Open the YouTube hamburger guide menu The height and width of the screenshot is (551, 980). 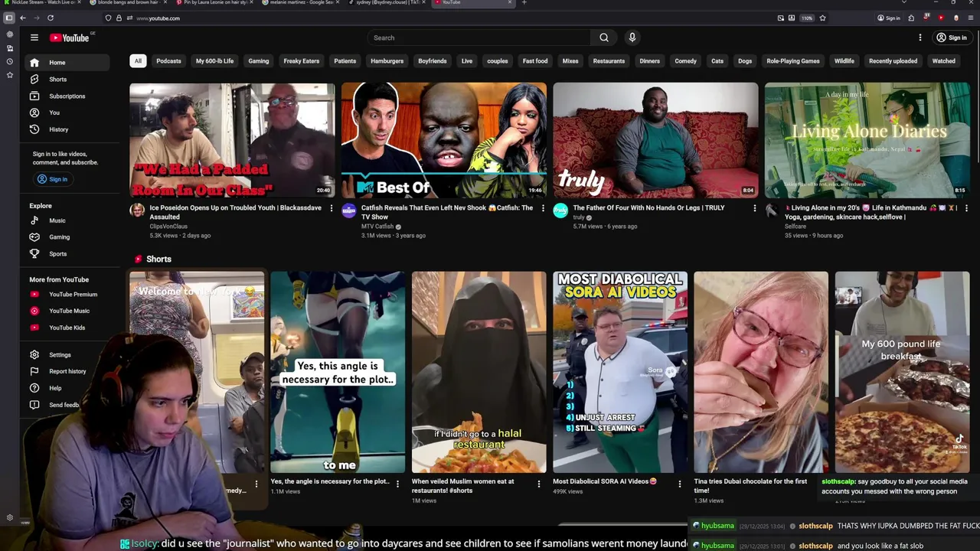pyautogui.click(x=34, y=37)
